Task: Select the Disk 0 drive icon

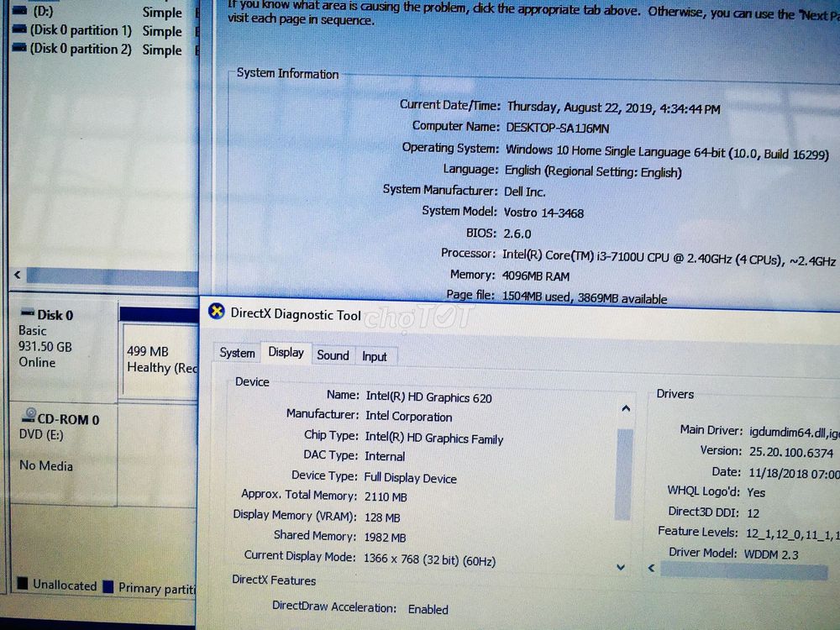Action: [x=28, y=312]
